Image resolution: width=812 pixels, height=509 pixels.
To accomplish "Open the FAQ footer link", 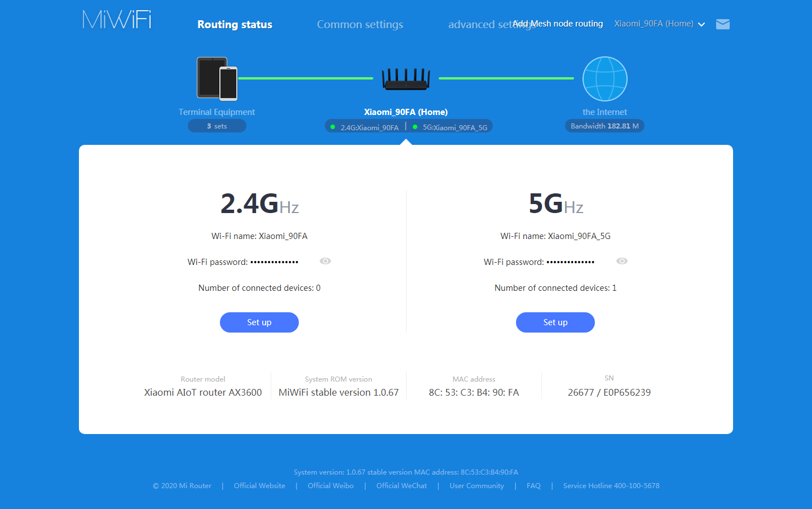I will [533, 486].
